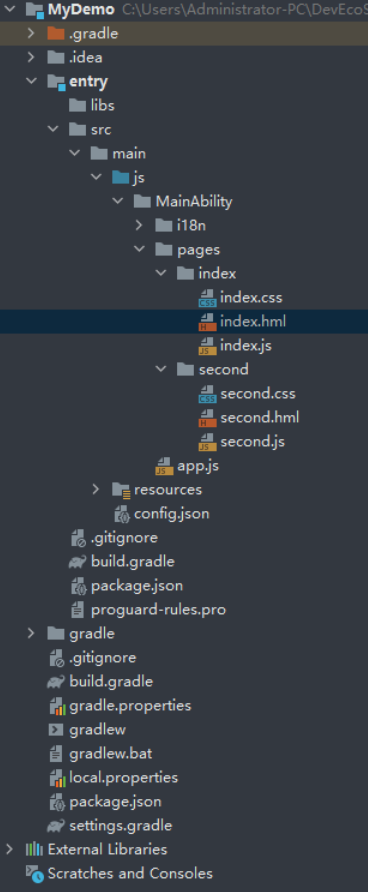The image size is (368, 892).
Task: Click the entry .gitignore file icon
Action: pos(77,538)
